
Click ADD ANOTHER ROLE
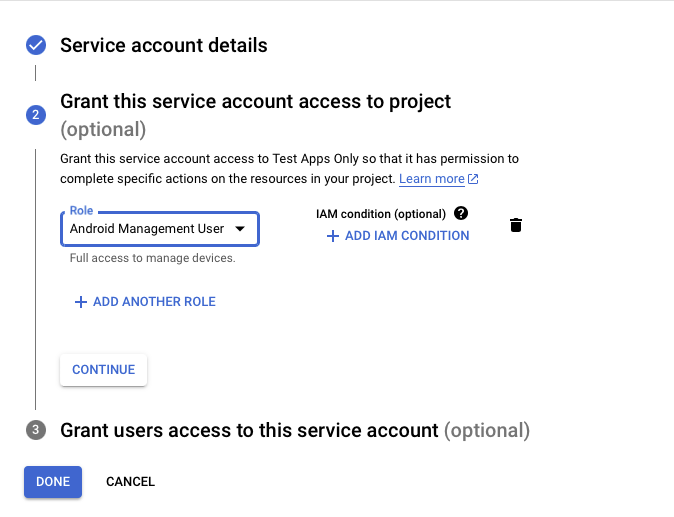point(145,302)
